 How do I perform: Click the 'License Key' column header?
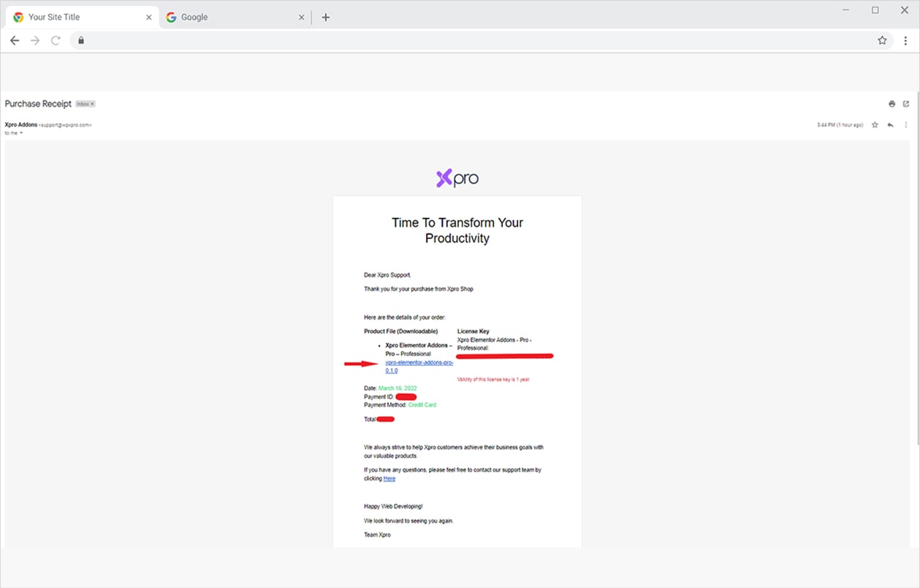point(474,331)
